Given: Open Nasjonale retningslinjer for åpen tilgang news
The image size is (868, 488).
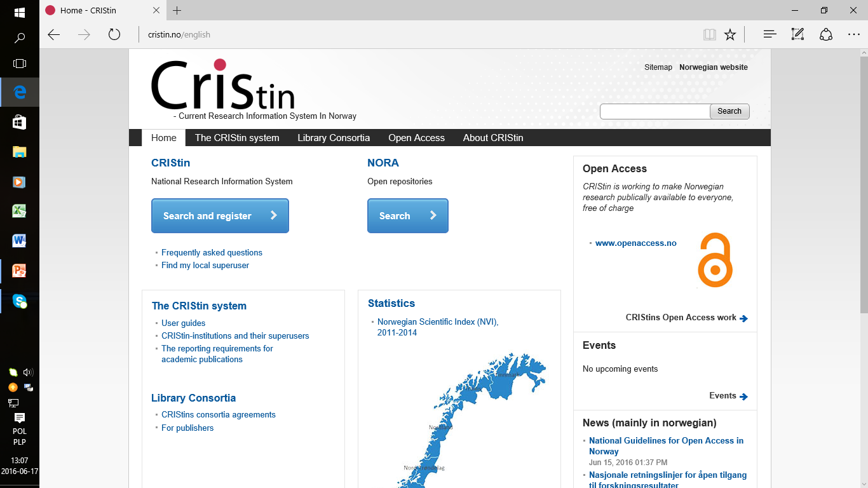Looking at the screenshot, I should [x=668, y=480].
